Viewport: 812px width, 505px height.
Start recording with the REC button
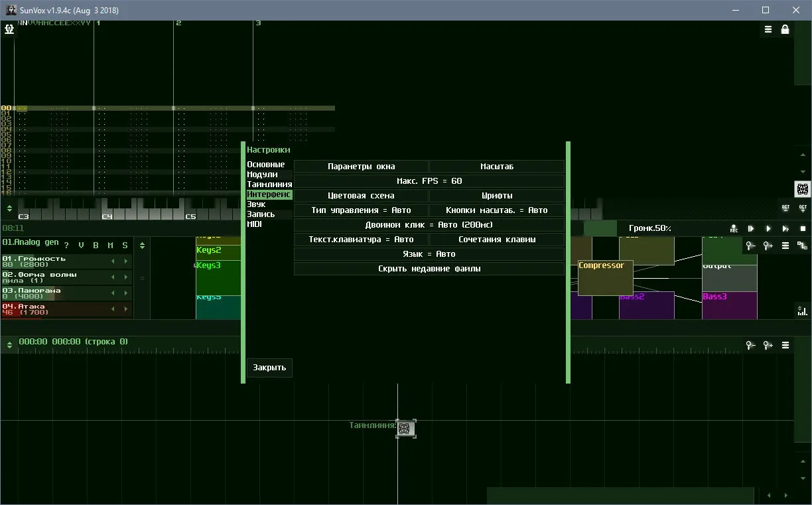pos(734,228)
